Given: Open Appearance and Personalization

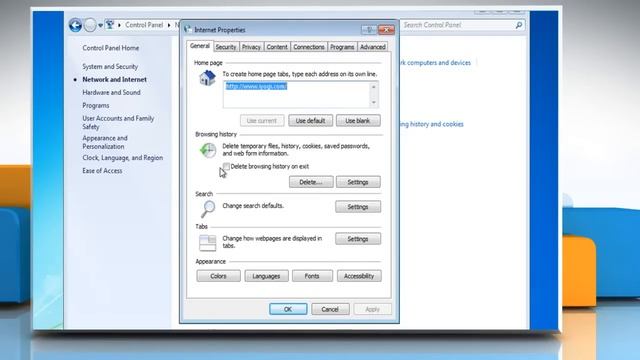Looking at the screenshot, I should coord(105,142).
